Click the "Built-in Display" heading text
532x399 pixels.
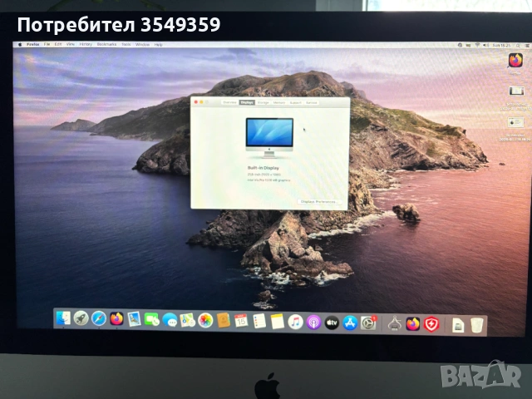coord(263,168)
